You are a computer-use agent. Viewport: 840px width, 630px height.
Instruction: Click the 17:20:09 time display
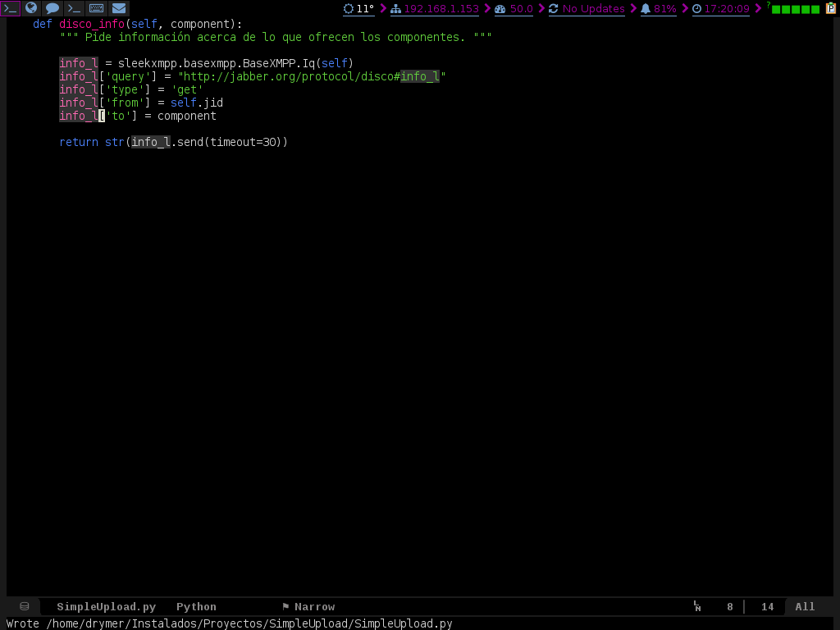(727, 8)
